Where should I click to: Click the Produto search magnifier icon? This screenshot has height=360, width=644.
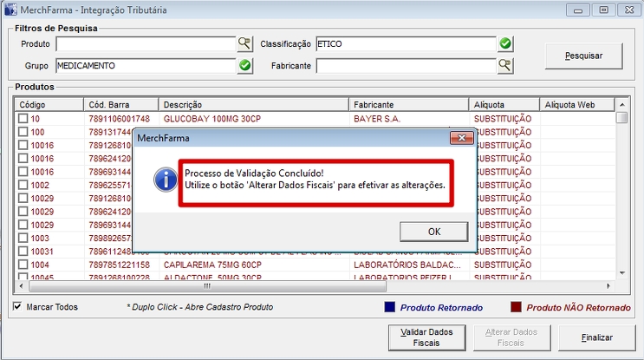click(244, 43)
